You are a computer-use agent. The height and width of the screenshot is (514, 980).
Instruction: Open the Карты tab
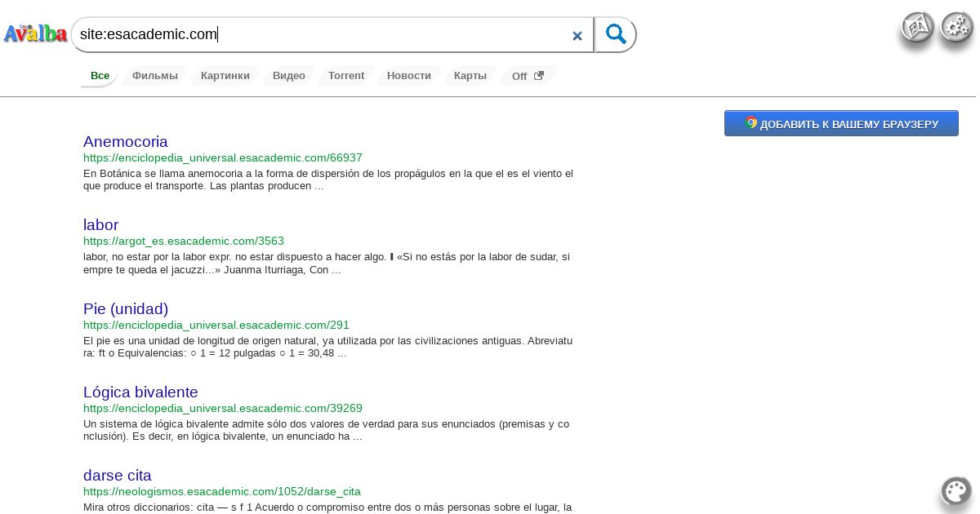pos(470,76)
